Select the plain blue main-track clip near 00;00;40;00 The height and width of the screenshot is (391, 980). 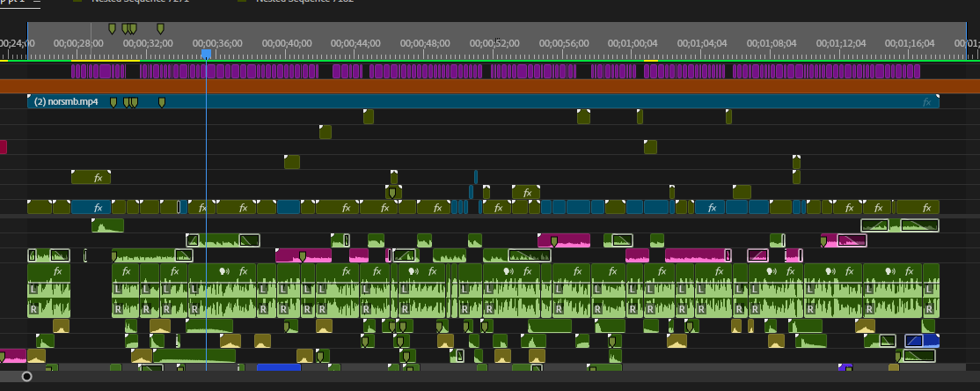click(289, 207)
